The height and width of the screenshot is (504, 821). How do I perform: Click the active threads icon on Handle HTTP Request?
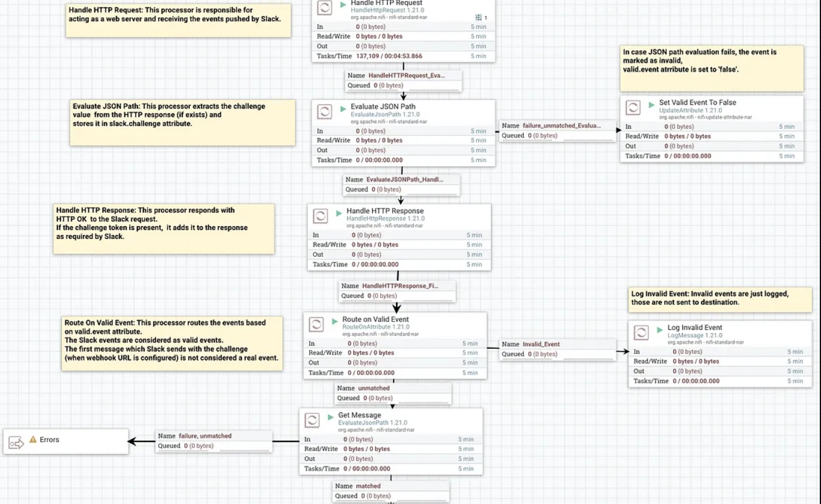478,18
